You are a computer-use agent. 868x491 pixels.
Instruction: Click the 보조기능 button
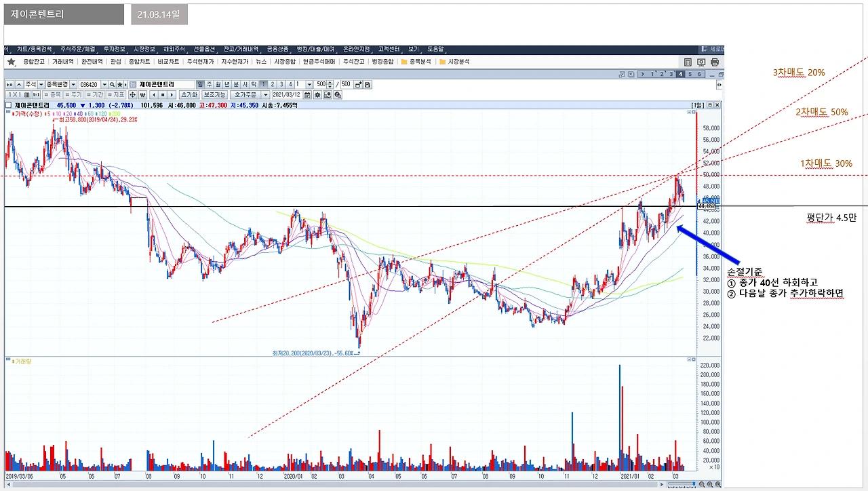point(214,95)
